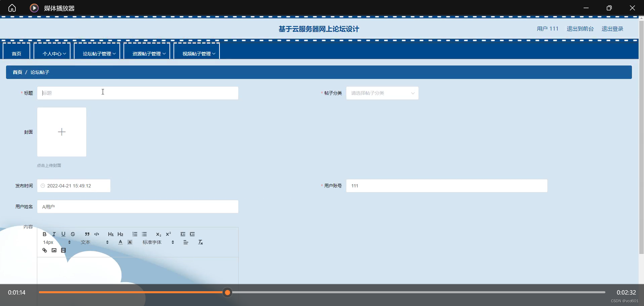This screenshot has height=306, width=644.
Task: Insert a code block
Action: [x=97, y=234]
